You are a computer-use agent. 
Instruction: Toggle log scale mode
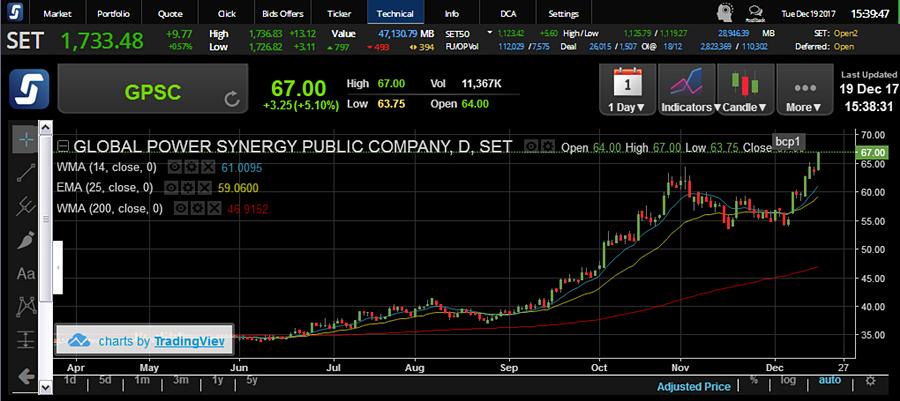[788, 380]
